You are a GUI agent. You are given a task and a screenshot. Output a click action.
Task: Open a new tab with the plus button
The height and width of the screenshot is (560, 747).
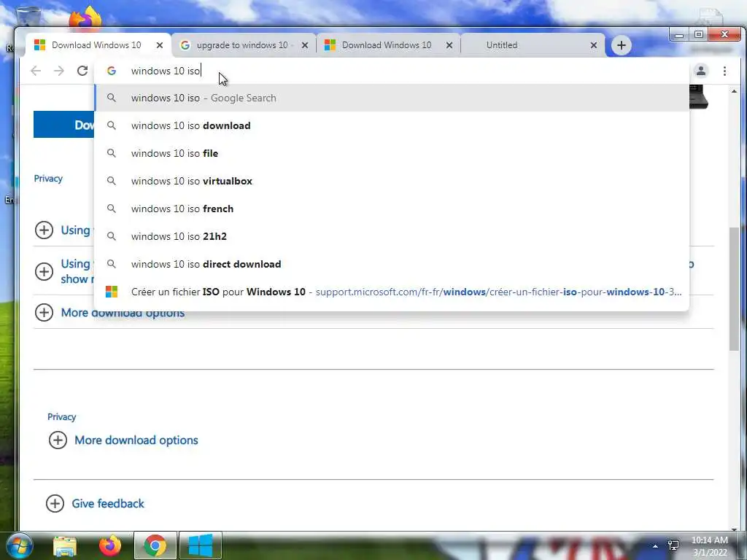pos(622,45)
